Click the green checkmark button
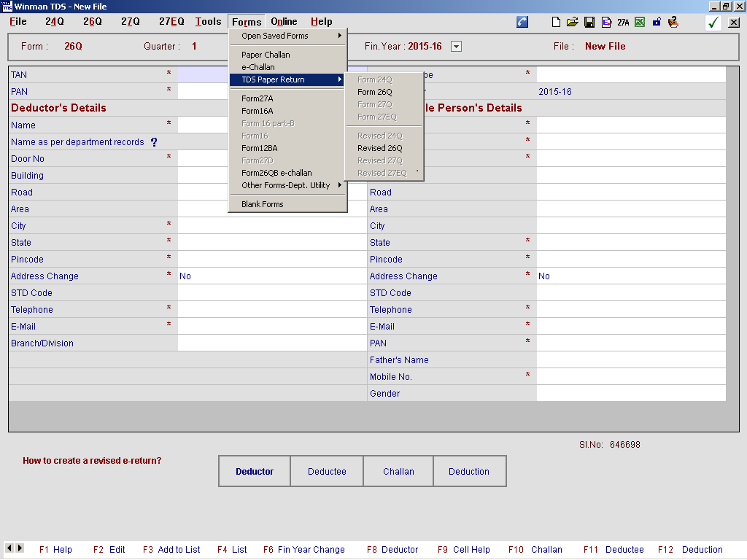The width and height of the screenshot is (747, 560). click(x=713, y=23)
